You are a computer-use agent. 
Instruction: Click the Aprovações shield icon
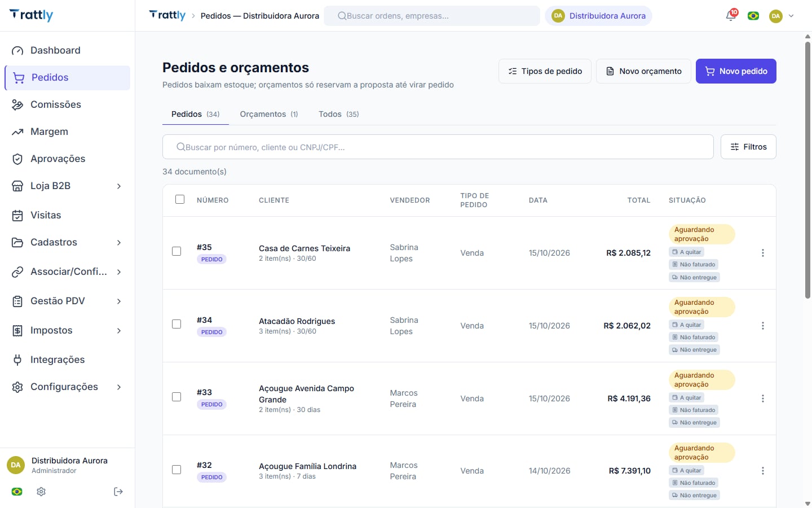pyautogui.click(x=17, y=159)
